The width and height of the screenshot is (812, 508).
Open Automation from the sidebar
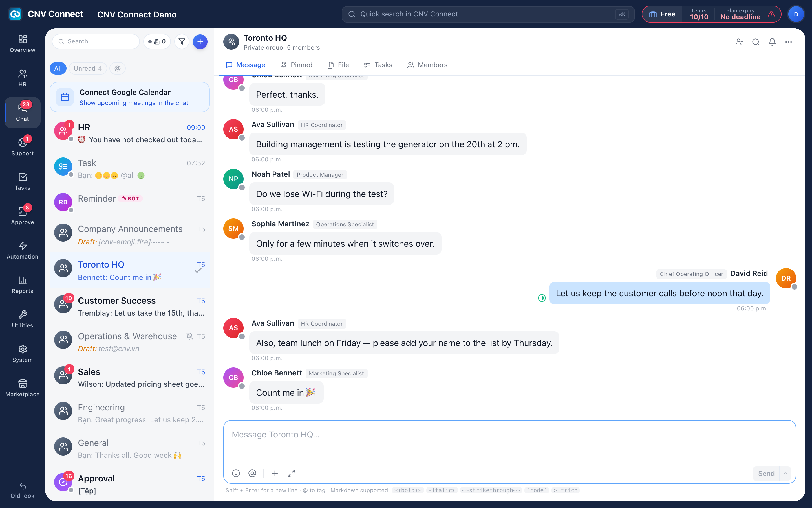tap(23, 250)
